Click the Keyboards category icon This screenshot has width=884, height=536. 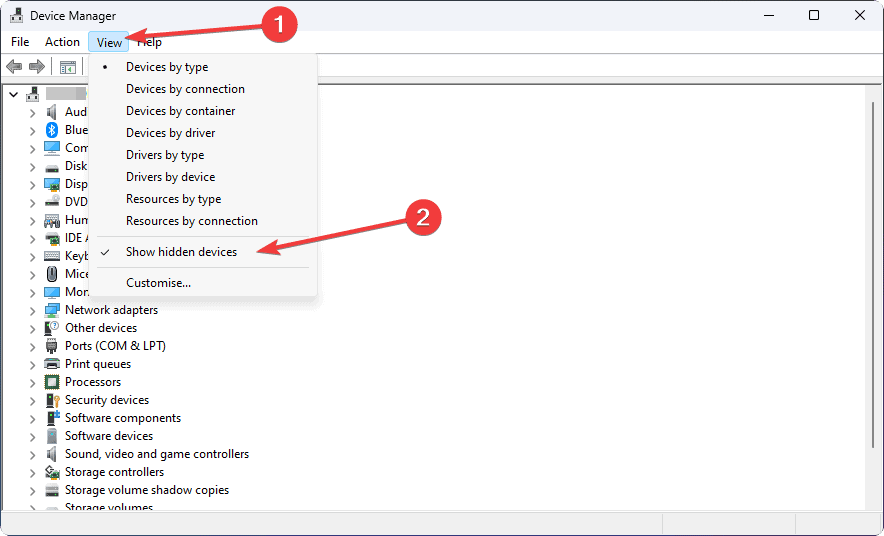[x=52, y=256]
